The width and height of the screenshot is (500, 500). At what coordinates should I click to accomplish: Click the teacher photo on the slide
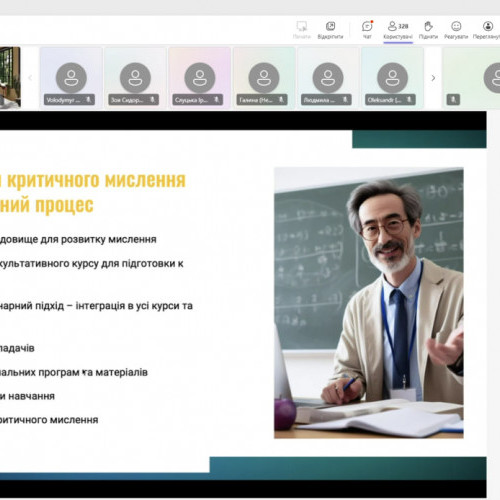369,303
